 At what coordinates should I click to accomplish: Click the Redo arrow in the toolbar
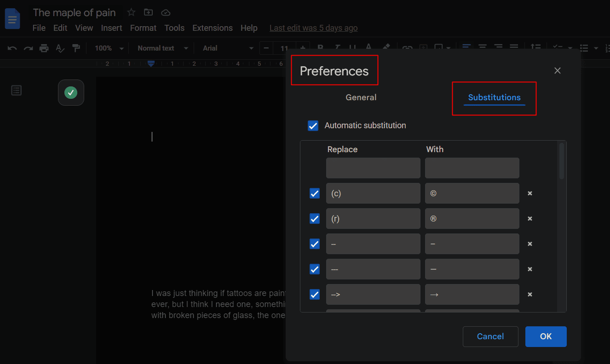(28, 48)
